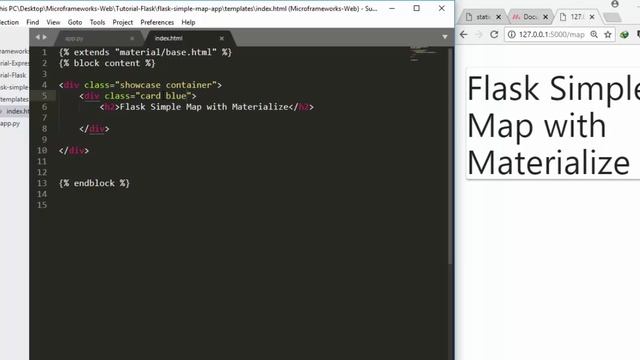The height and width of the screenshot is (360, 640).
Task: Close the Doc Chrome tab
Action: (x=546, y=17)
